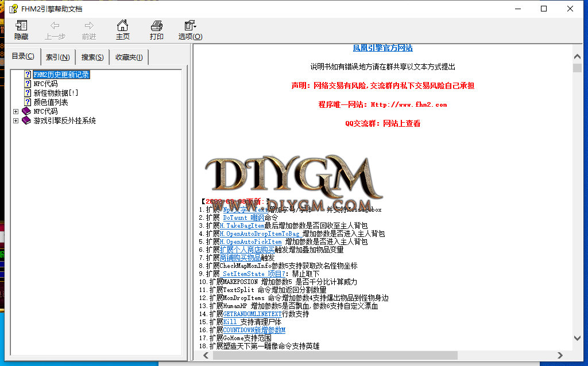
Task: Open the NPC代码 help page item
Action: (x=46, y=84)
